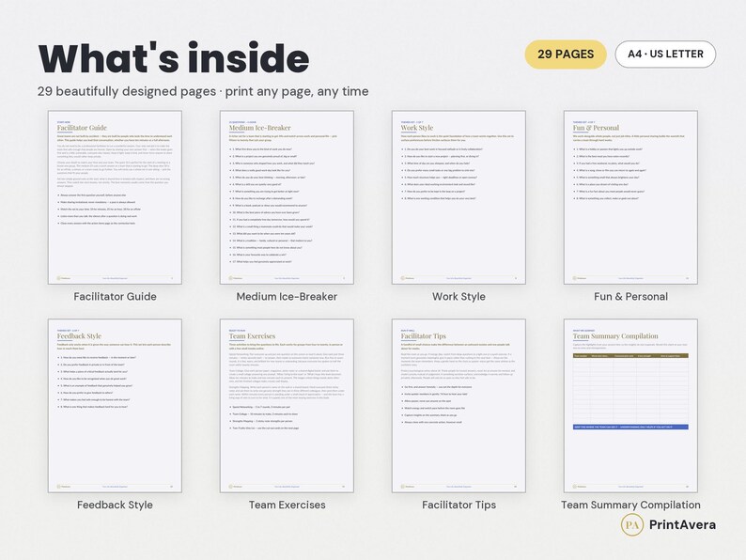Click the What's inside heading
The width and height of the screenshot is (746, 560).
(174, 58)
